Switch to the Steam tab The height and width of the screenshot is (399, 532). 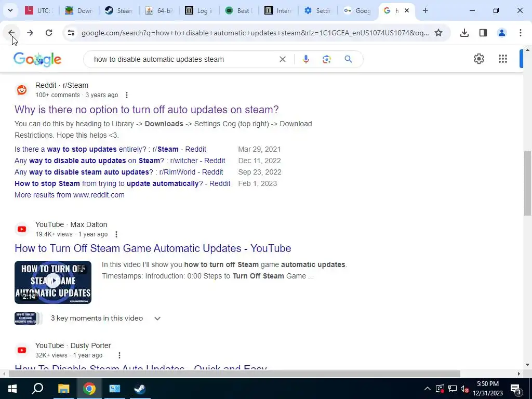tap(119, 10)
